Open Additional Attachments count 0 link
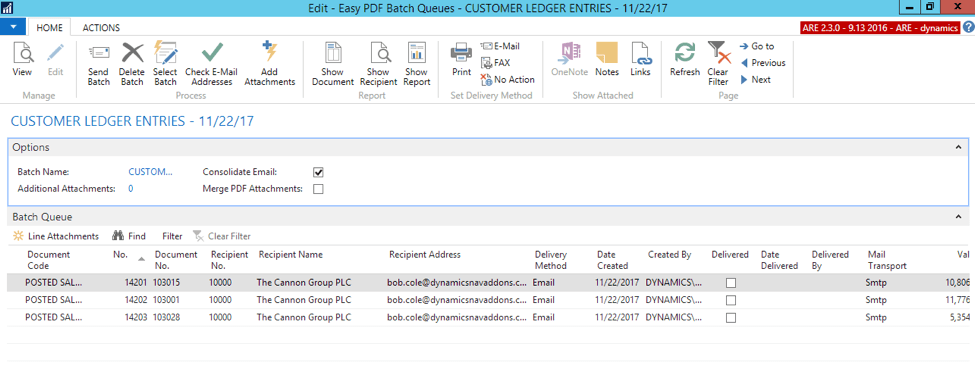Screen dimensions: 975x369 [131, 189]
